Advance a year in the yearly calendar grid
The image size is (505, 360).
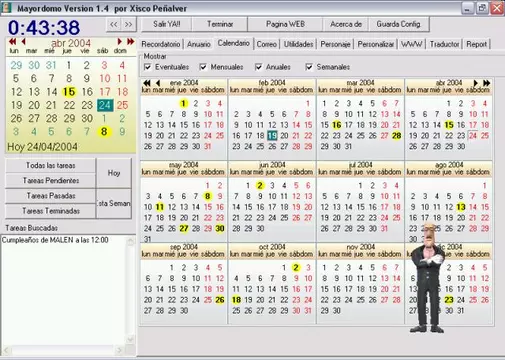487,83
